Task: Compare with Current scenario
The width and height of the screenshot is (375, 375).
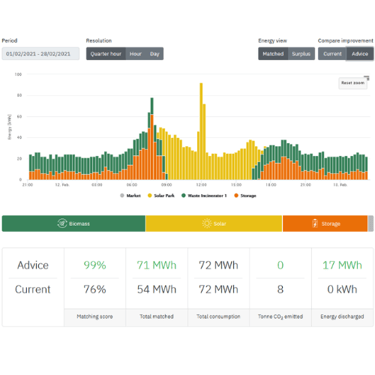Action: click(332, 54)
